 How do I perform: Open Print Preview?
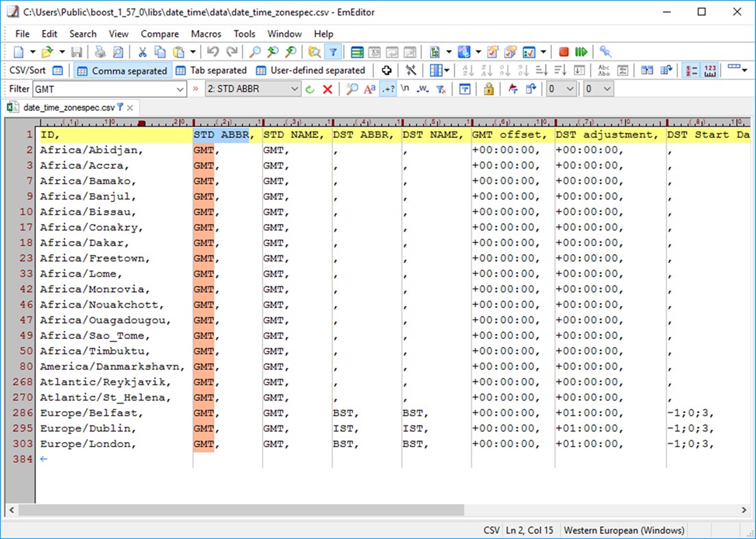[118, 51]
